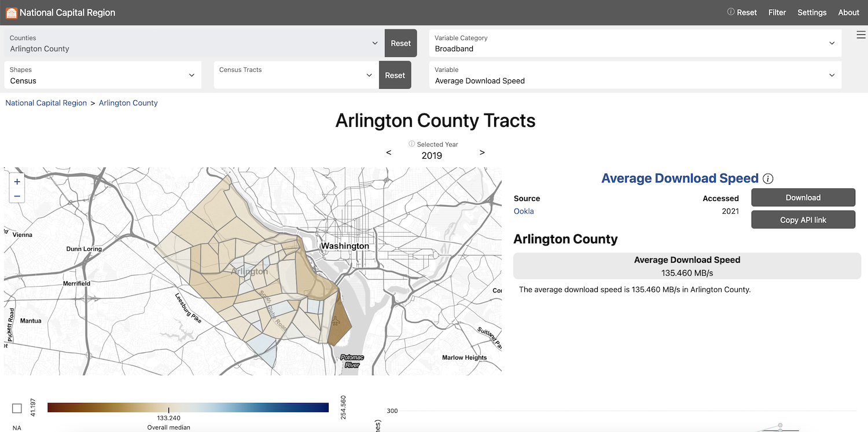868x432 pixels.
Task: Zoom in on the map
Action: (17, 182)
